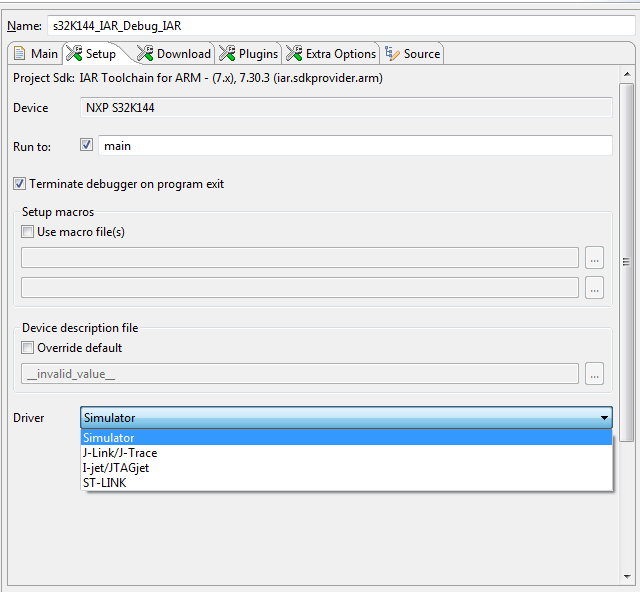This screenshot has height=592, width=640.
Task: Switch to the Source tab
Action: [412, 53]
